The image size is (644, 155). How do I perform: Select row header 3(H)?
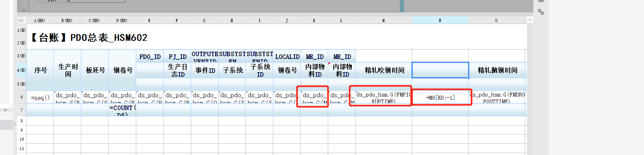pyautogui.click(x=21, y=56)
